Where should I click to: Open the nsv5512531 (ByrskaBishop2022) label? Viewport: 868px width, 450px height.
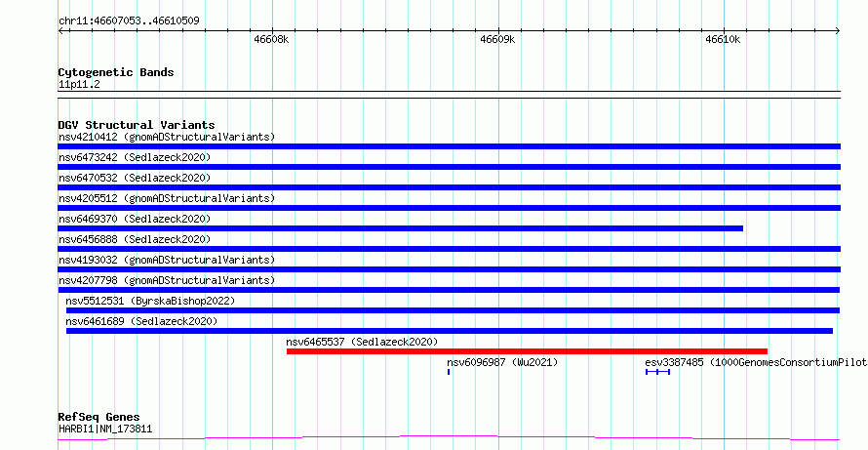click(150, 301)
